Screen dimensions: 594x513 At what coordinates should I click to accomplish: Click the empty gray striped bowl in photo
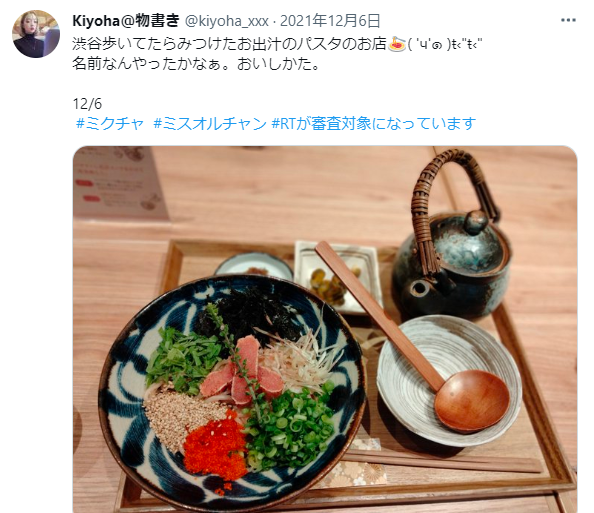(x=449, y=381)
